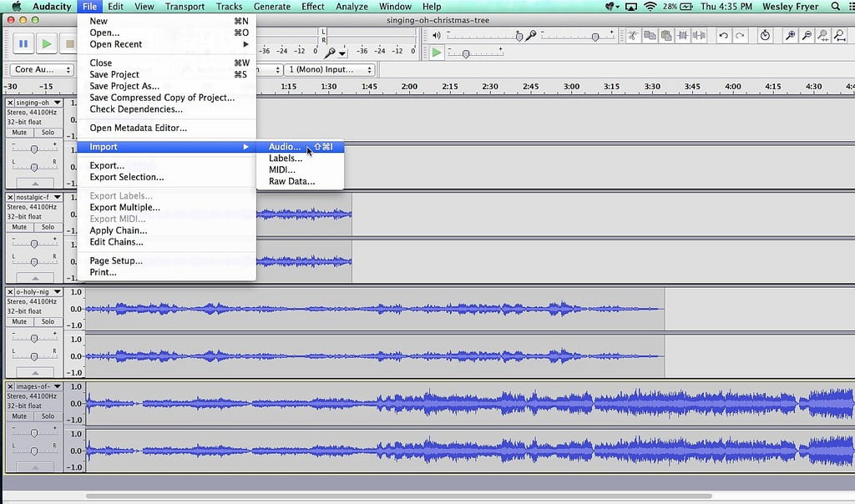This screenshot has height=504, width=855.
Task: Click the Zoom Out magnifier icon
Action: click(807, 36)
